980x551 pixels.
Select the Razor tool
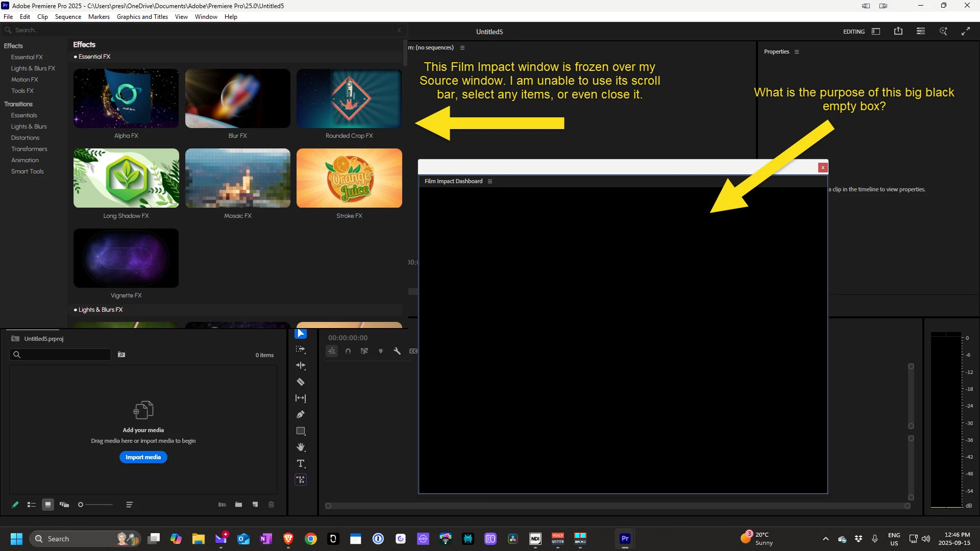(x=301, y=382)
